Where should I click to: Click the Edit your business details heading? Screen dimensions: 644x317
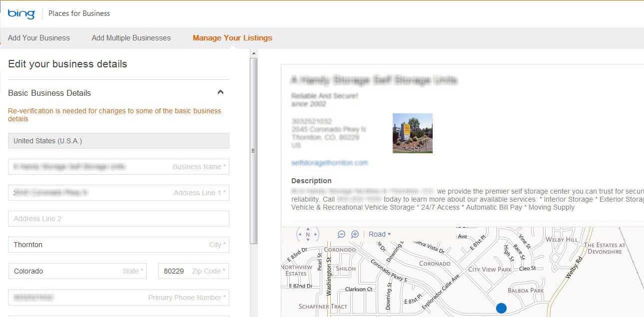point(67,64)
